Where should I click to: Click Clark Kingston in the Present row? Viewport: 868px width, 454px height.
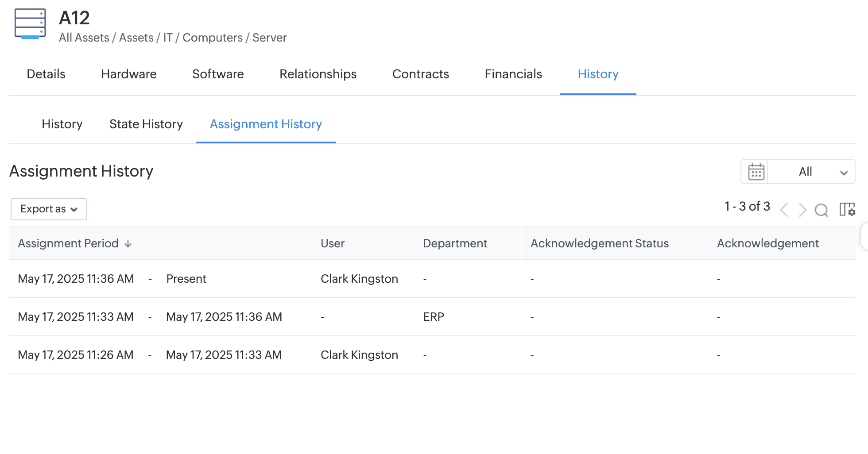pos(359,279)
